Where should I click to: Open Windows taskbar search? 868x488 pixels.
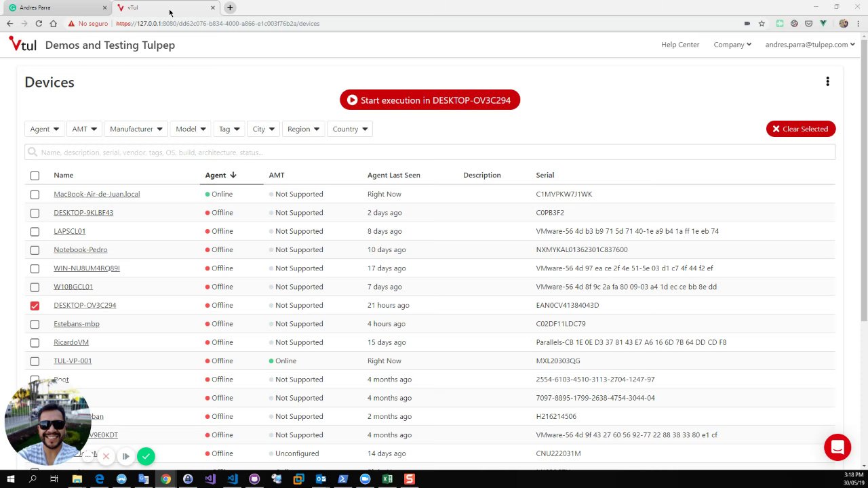(33, 479)
